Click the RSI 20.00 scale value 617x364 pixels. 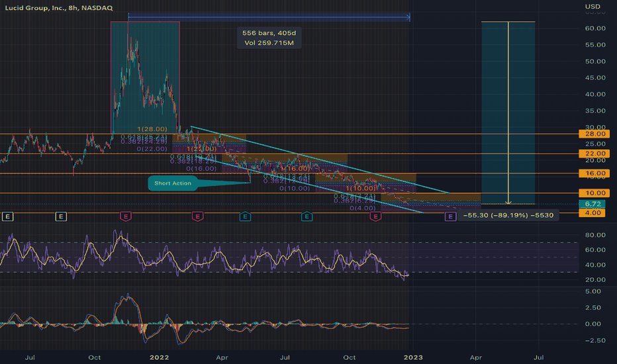(595, 280)
